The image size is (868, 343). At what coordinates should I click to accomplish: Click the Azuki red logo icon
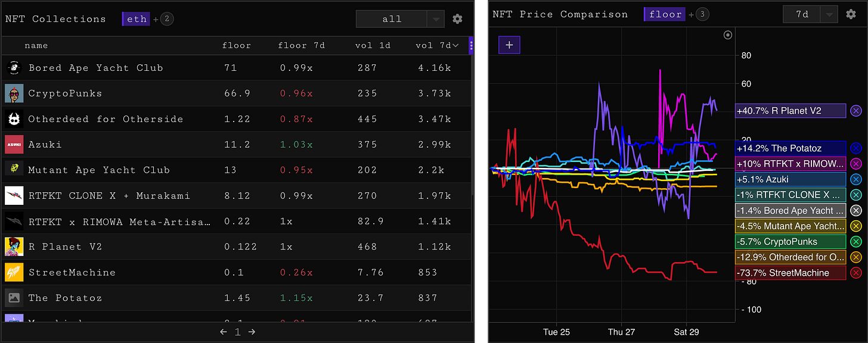[14, 145]
